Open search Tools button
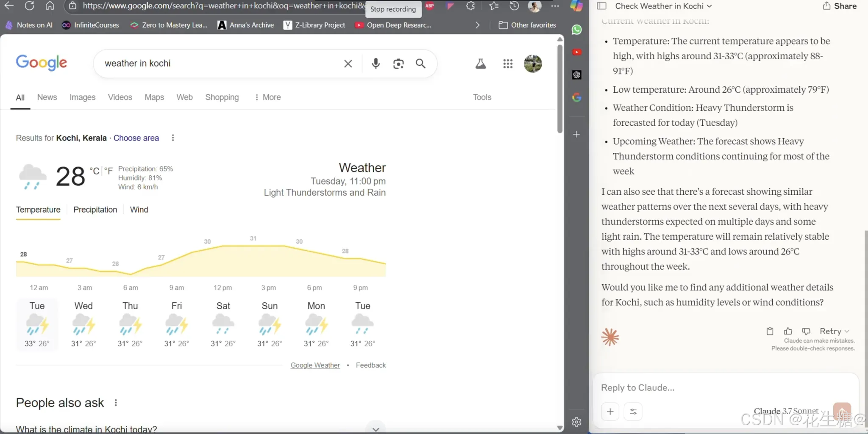Screen dimensions: 868x434 482,97
